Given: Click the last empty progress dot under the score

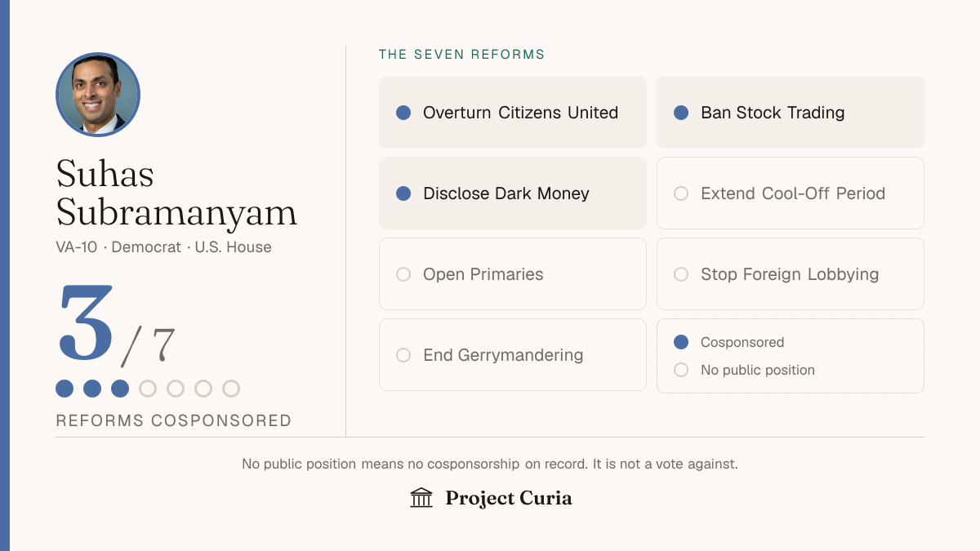Looking at the screenshot, I should click(231, 389).
